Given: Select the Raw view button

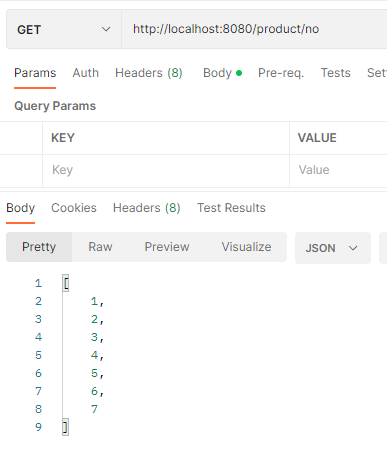Looking at the screenshot, I should pos(100,247).
